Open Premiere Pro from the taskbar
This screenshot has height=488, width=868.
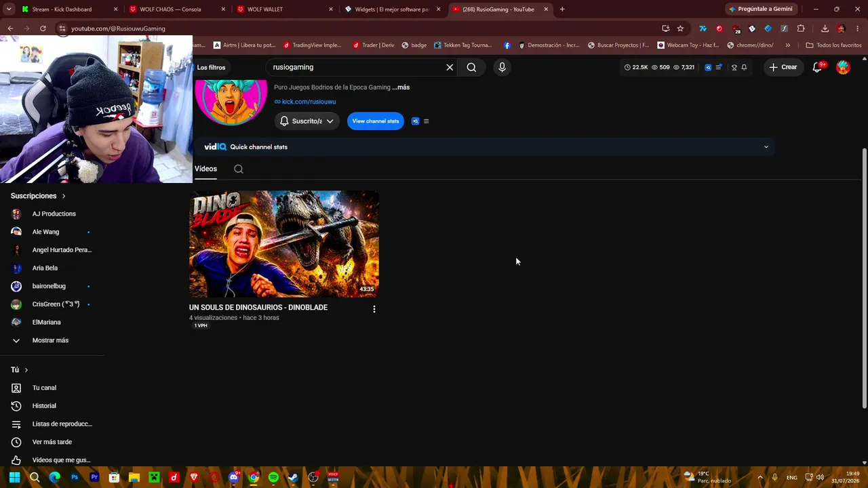pyautogui.click(x=94, y=477)
